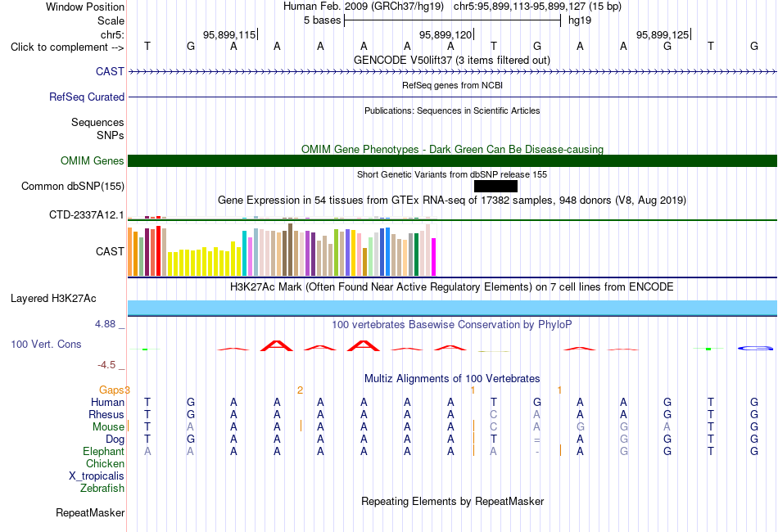Click the turquoise bar in CAST chart

click(x=245, y=253)
